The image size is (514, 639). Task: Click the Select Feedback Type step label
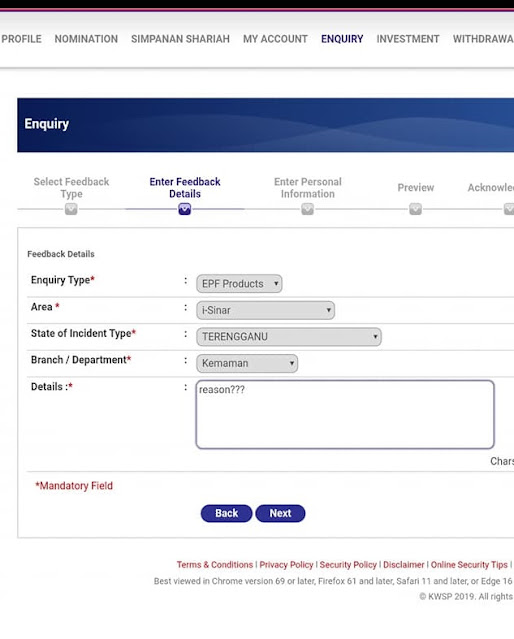tap(71, 187)
